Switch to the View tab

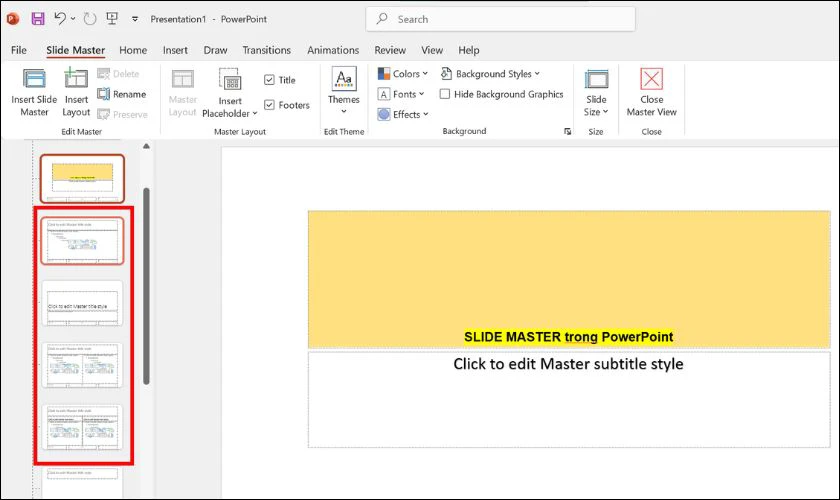432,50
